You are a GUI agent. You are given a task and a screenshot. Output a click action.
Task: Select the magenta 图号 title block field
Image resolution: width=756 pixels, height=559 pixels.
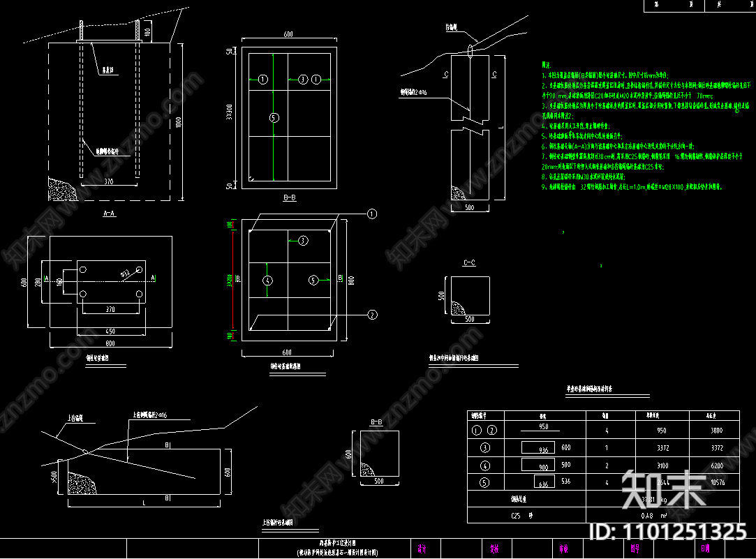pyautogui.click(x=635, y=549)
